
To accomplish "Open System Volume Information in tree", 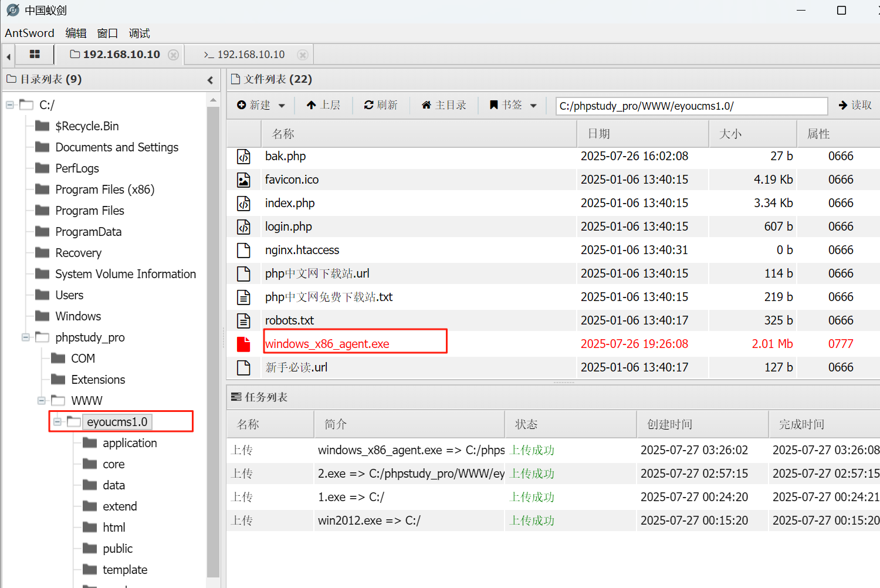I will point(126,274).
